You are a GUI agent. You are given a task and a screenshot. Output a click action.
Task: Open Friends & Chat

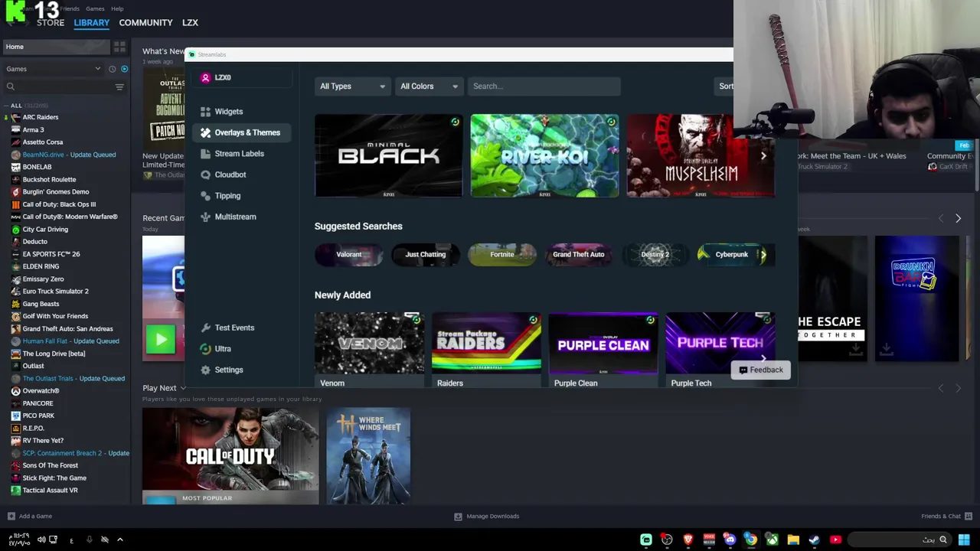pos(946,517)
